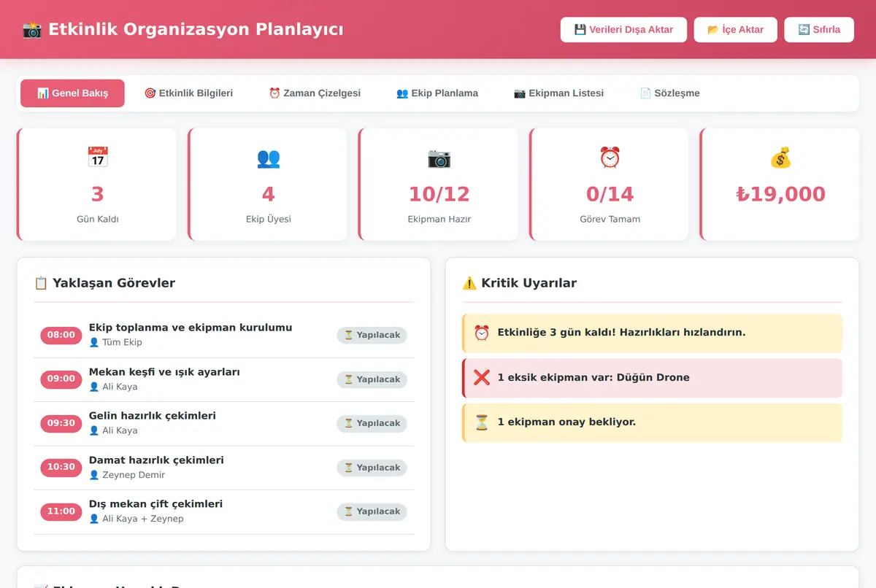Viewport: 876px width, 588px height.
Task: Click the Zeynep Demir assignee name
Action: 134,475
